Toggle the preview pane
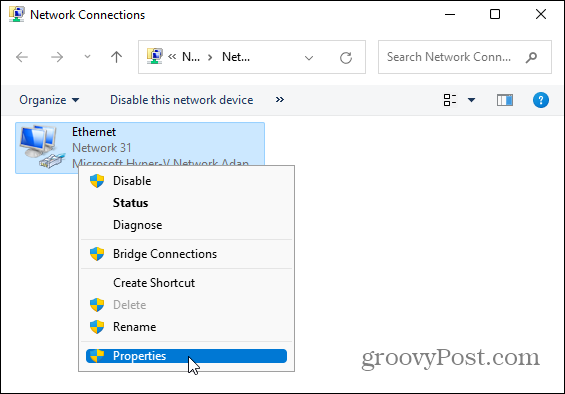The width and height of the screenshot is (565, 394). 505,100
